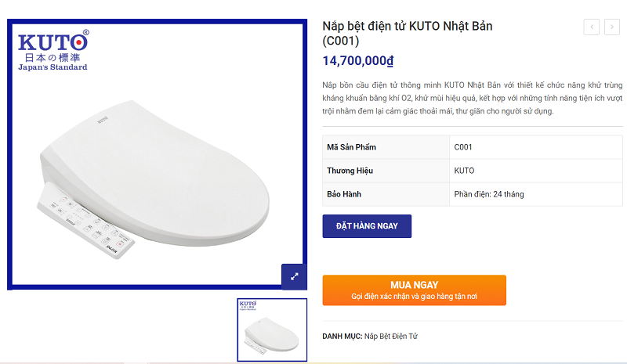Viewport: 627px width, 364px height.
Task: Go to the next product arrow
Action: (612, 27)
